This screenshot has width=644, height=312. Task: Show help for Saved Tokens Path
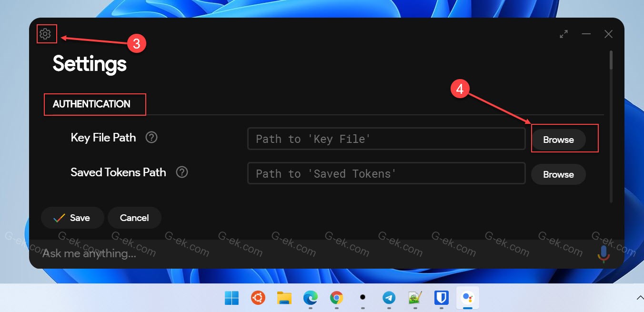point(182,172)
